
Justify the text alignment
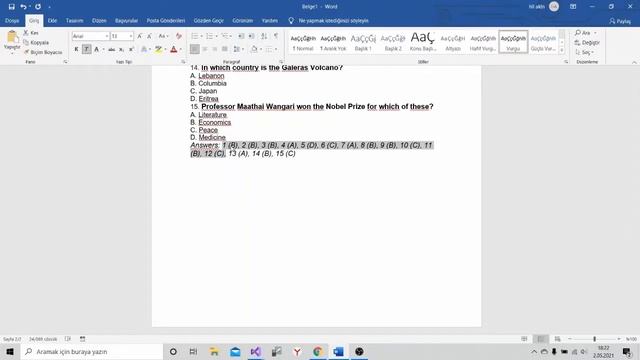coord(224,49)
